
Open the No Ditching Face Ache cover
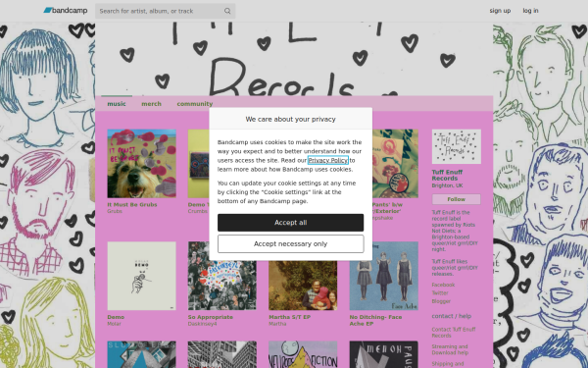[383, 276]
